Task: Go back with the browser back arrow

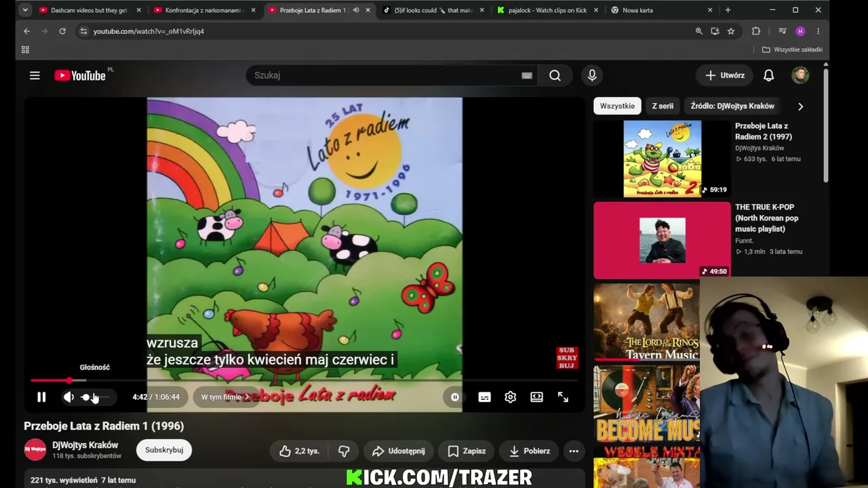Action: pos(26,31)
